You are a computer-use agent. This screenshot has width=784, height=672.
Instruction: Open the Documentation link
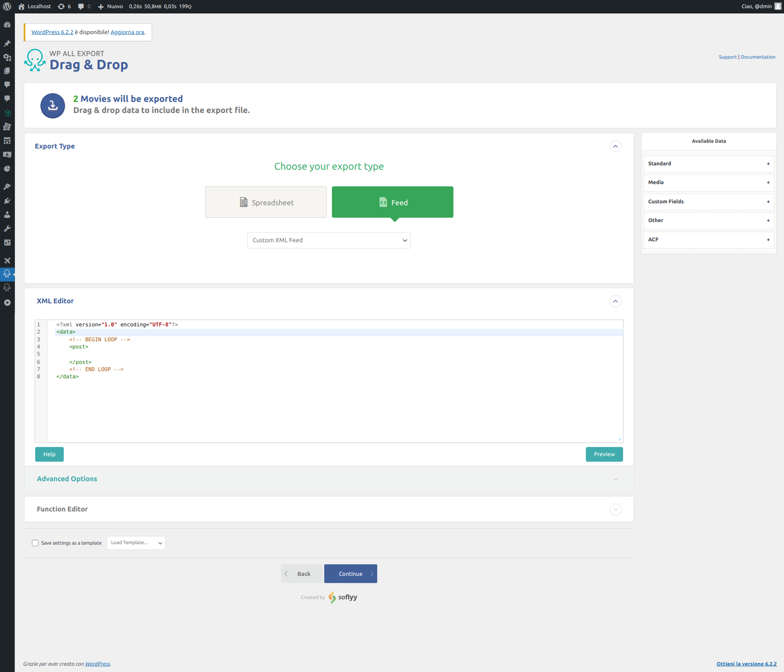click(x=758, y=57)
